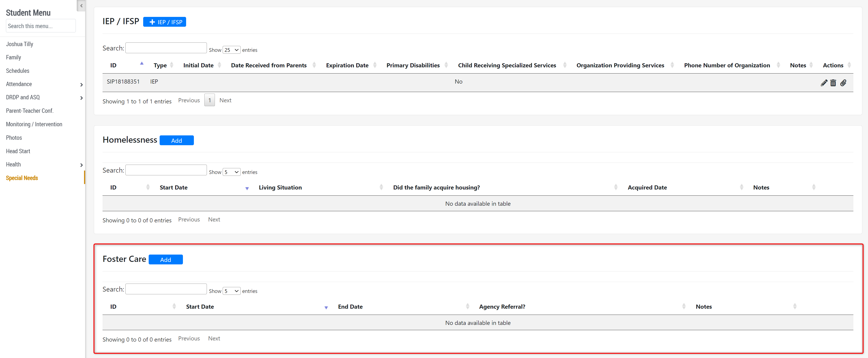Screen dimensions: 868x358
Task: Click Add button next to Foster Care
Action: point(165,260)
